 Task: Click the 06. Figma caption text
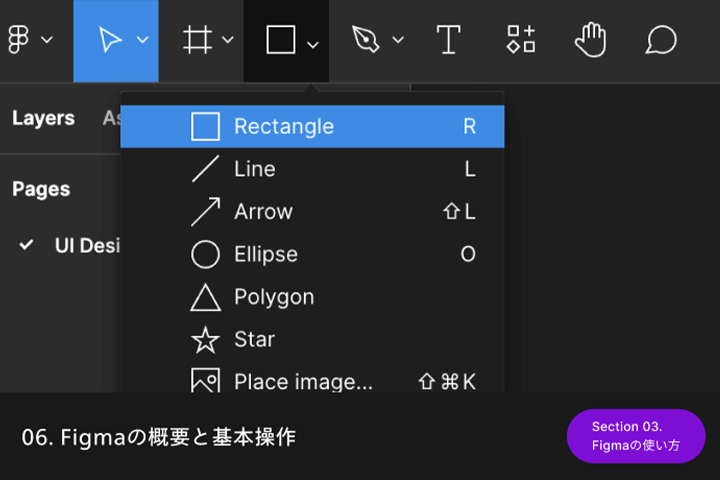point(159,437)
